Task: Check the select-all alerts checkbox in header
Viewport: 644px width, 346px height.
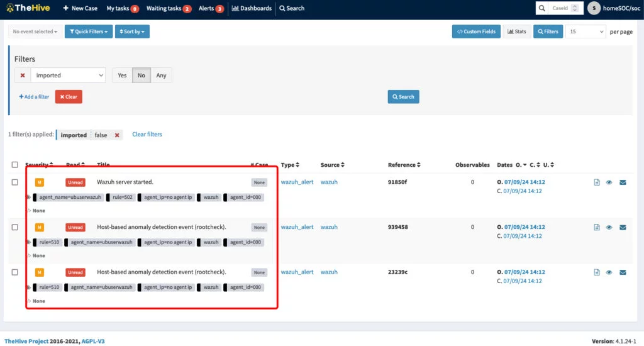Action: click(x=14, y=165)
